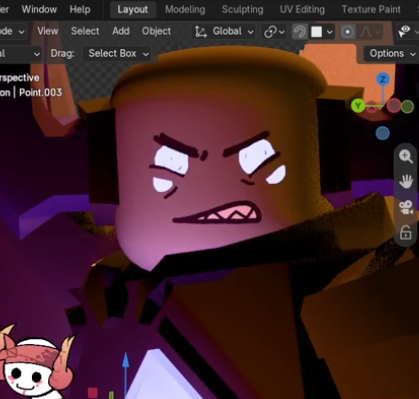
Task: Click the pan hand viewport icon
Action: click(x=406, y=182)
